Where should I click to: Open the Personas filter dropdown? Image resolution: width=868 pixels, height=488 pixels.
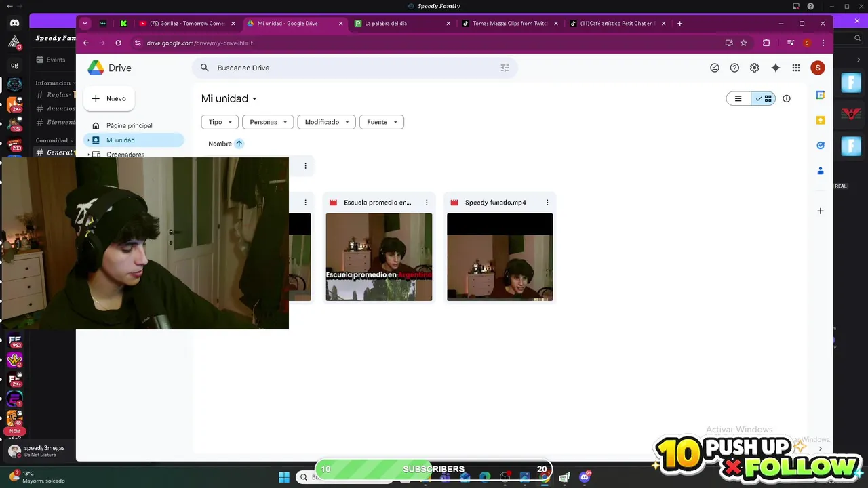point(268,122)
